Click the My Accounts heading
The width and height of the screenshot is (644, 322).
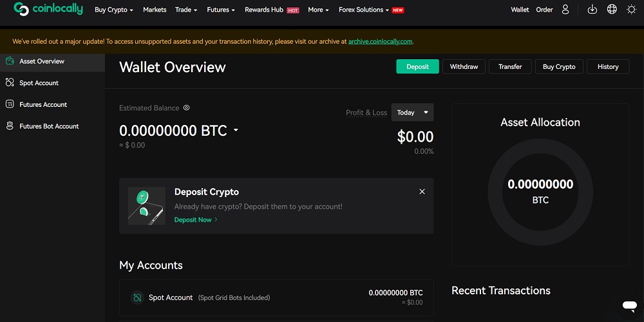tap(151, 265)
